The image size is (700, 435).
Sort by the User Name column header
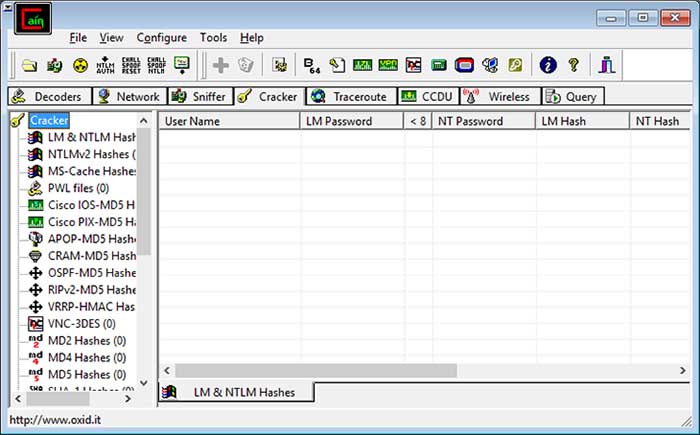pyautogui.click(x=229, y=121)
